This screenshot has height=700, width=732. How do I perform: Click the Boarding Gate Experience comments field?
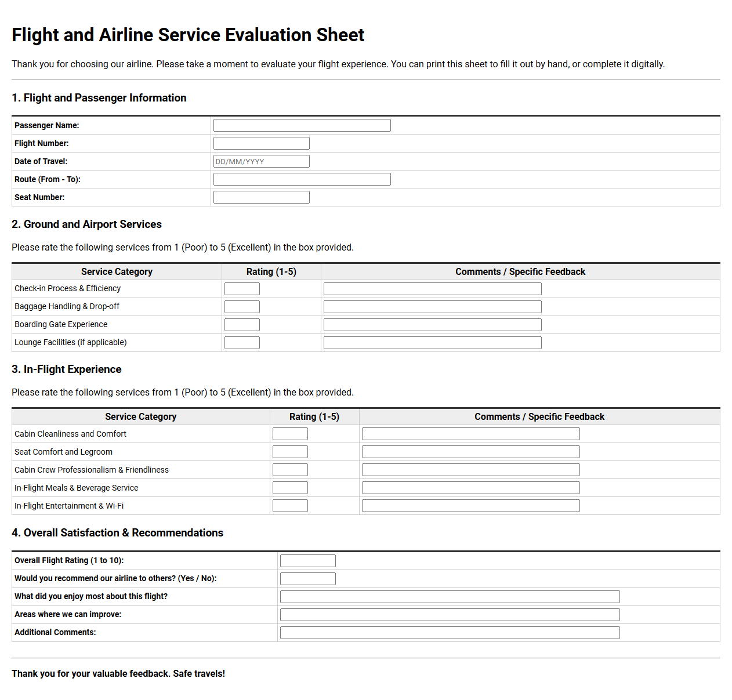click(432, 325)
